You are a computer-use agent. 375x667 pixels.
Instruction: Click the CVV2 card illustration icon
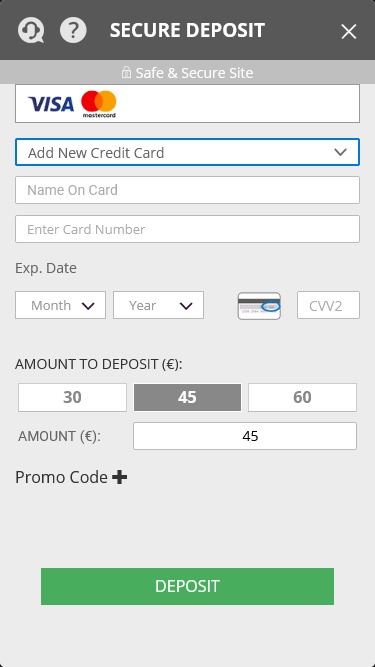point(259,305)
